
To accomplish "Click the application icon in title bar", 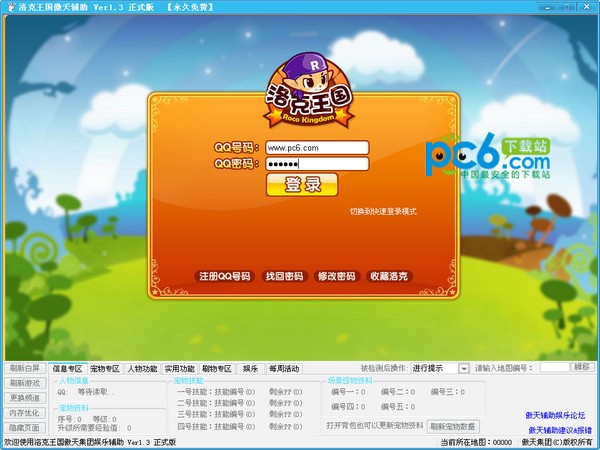I will click(x=11, y=7).
